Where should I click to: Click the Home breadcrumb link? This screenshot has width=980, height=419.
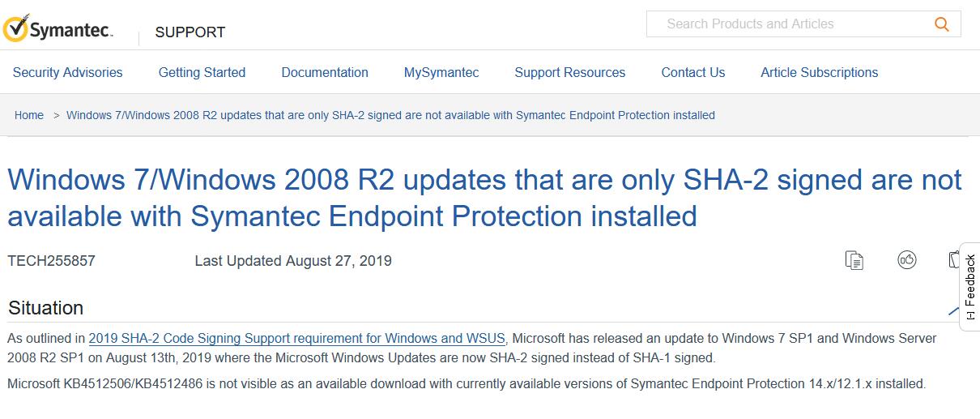coord(29,115)
